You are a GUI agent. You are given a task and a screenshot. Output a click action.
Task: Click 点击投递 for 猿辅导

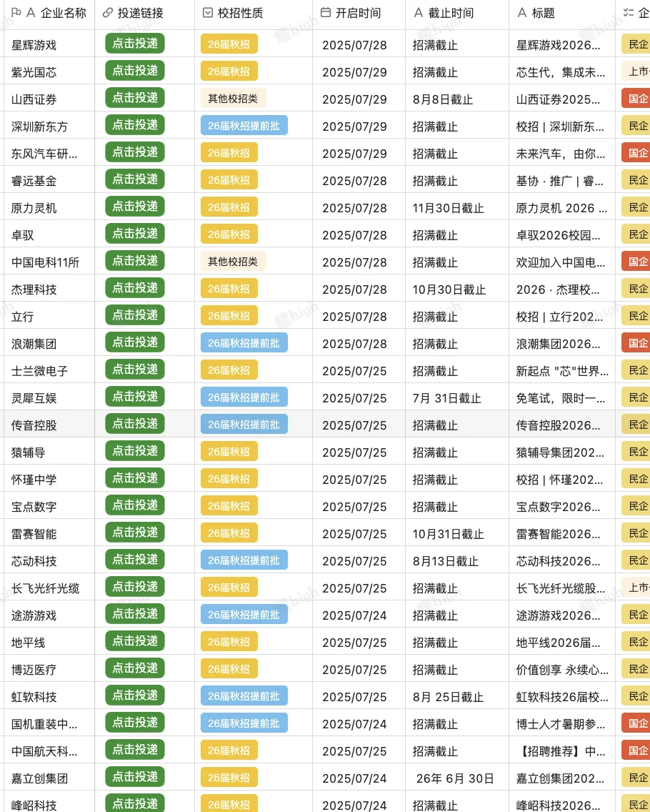click(134, 450)
